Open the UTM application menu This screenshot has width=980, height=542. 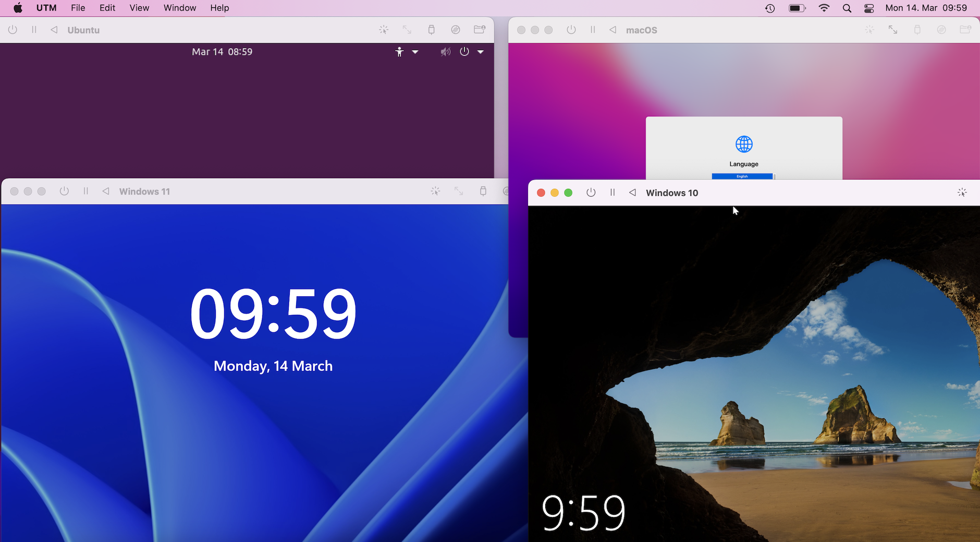pyautogui.click(x=46, y=8)
